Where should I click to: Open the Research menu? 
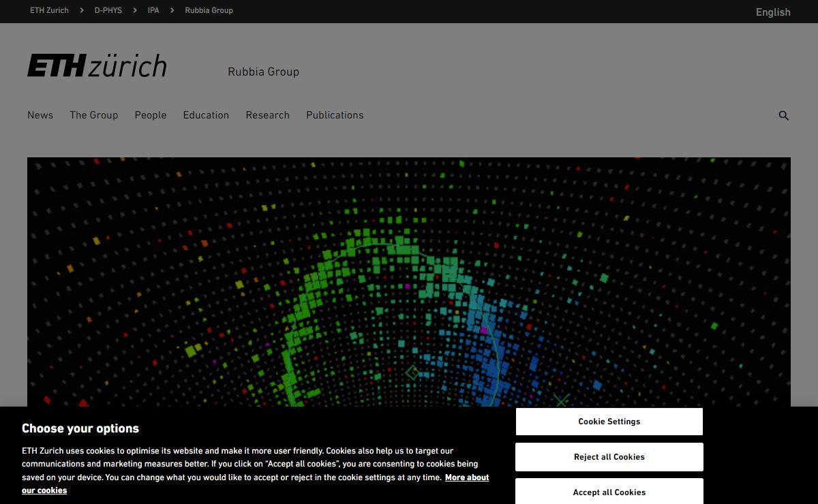click(x=267, y=115)
